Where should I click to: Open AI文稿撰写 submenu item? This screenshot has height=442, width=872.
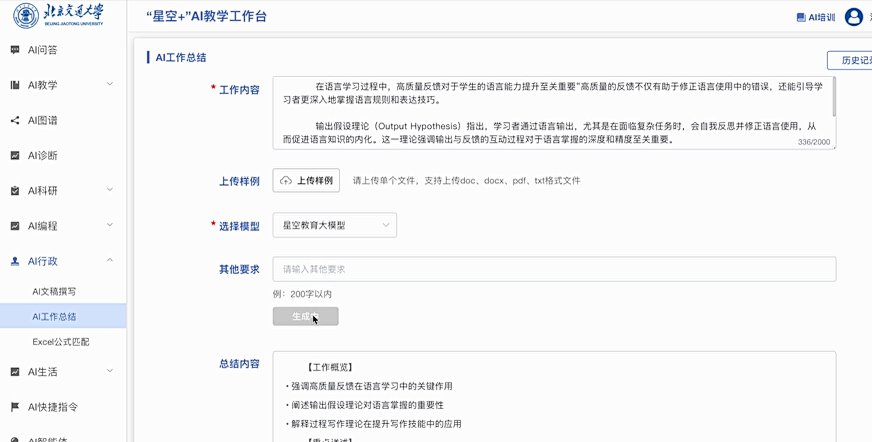54,291
